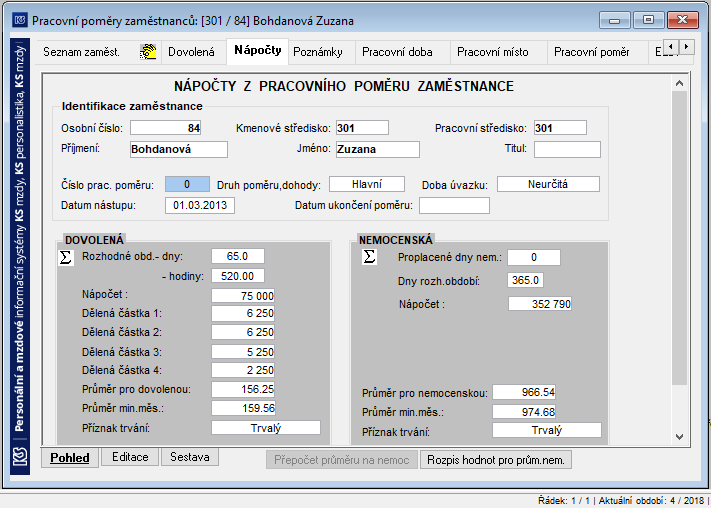Screen dimensions: 711x508
Task: Minimize the Pracovní poměry window
Action: pyautogui.click(x=614, y=20)
